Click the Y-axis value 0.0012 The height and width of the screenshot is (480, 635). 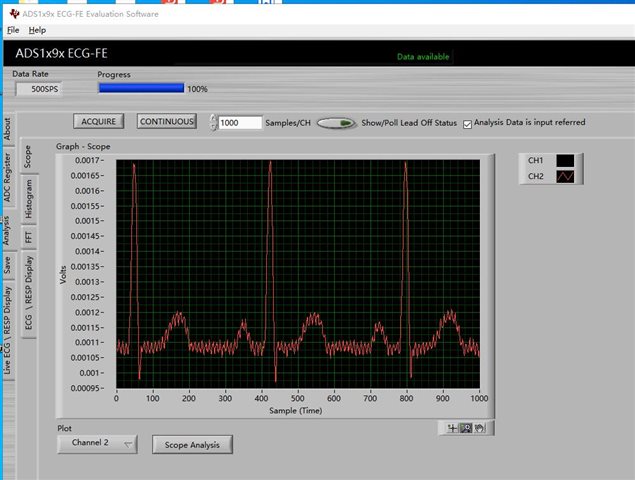(87, 312)
